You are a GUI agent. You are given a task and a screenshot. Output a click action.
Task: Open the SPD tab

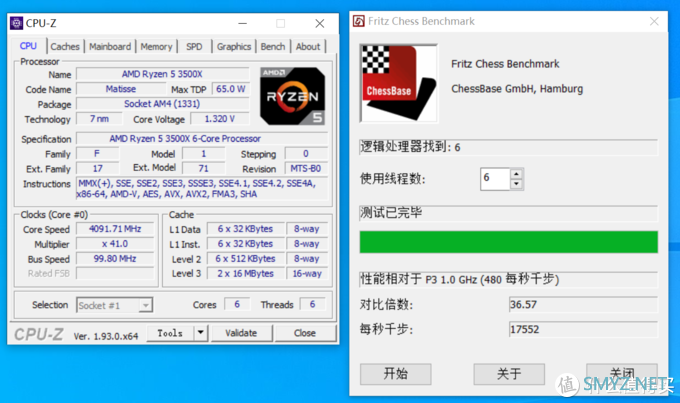point(194,46)
